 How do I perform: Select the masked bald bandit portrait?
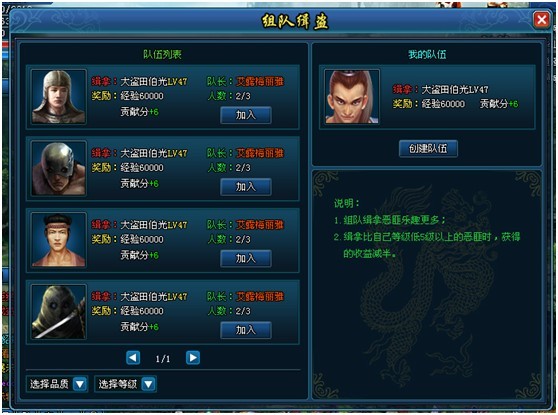tap(58, 168)
